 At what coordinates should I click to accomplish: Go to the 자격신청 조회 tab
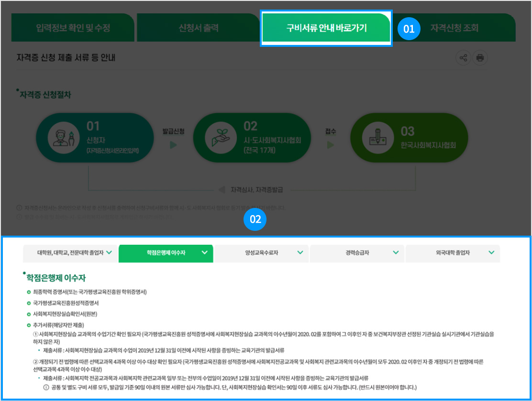454,28
